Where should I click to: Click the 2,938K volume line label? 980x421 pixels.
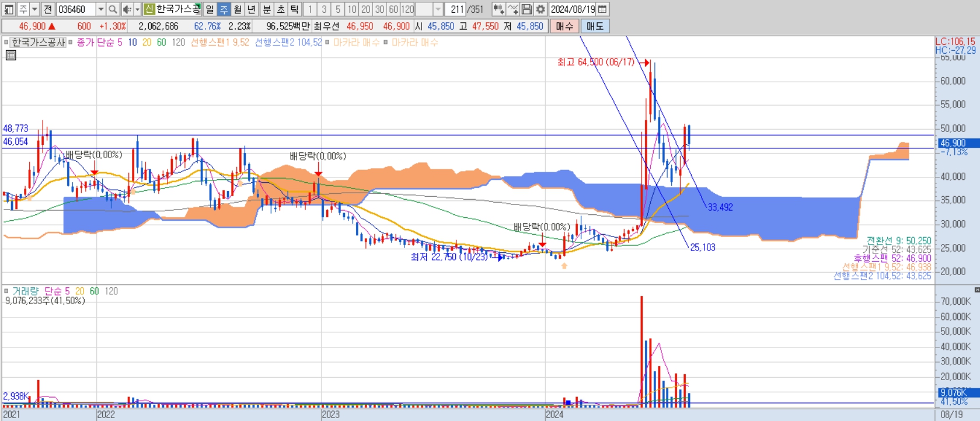coord(16,396)
